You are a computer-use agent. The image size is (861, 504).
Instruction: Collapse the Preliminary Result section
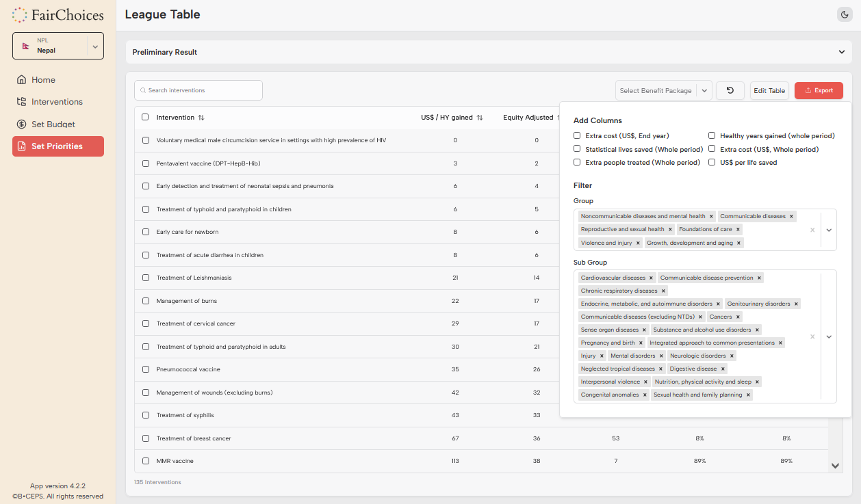[841, 52]
